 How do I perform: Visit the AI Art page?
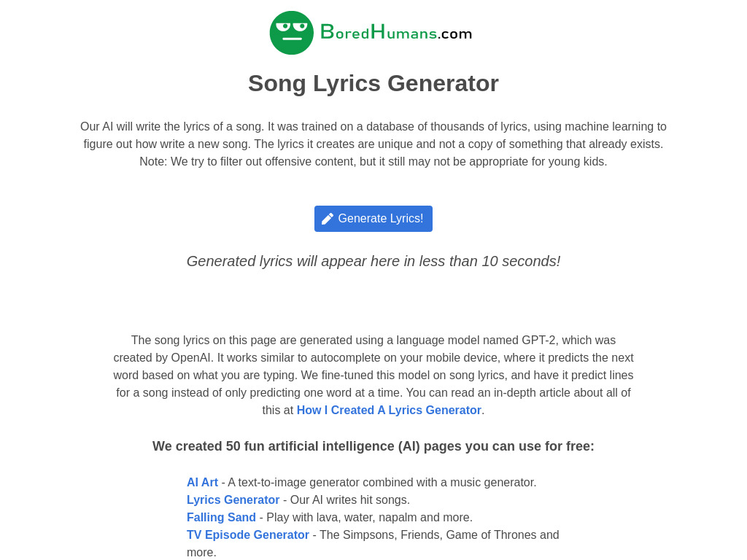tap(202, 482)
